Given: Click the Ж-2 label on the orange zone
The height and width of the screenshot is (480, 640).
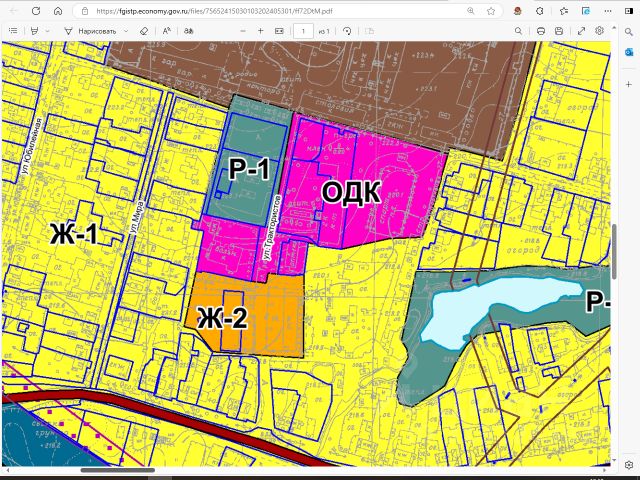Looking at the screenshot, I should (x=222, y=318).
